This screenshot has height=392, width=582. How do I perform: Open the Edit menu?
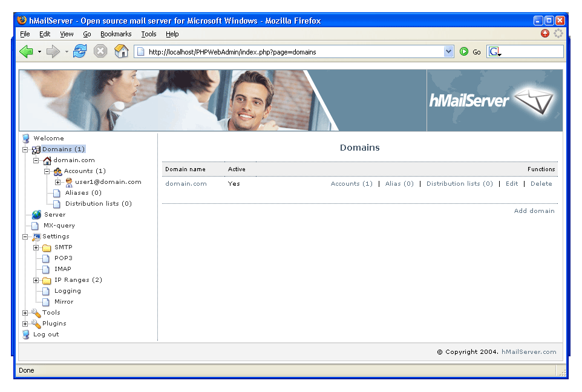click(x=45, y=34)
